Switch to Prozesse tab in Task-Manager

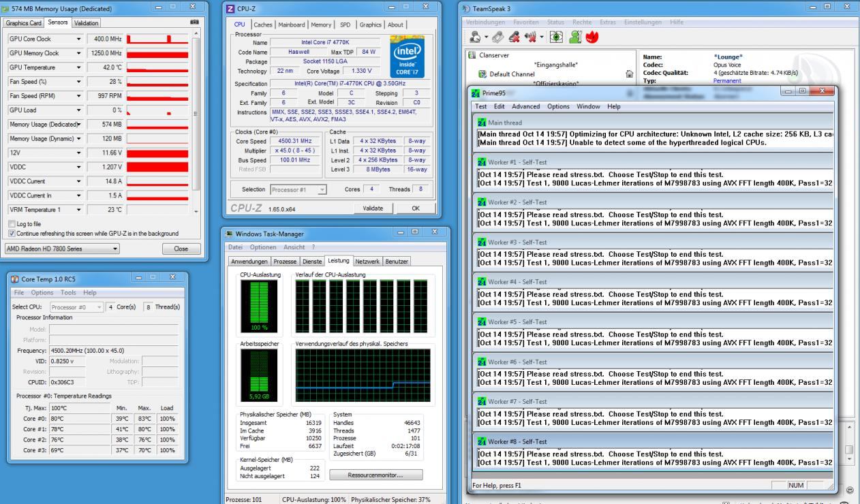point(285,261)
